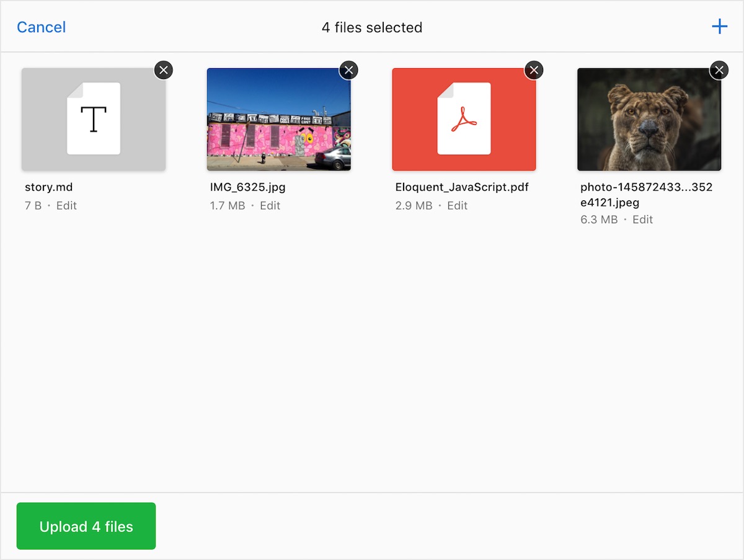Viewport: 744px width, 560px height.
Task: Open the lioness photo thumbnail
Action: 649,119
